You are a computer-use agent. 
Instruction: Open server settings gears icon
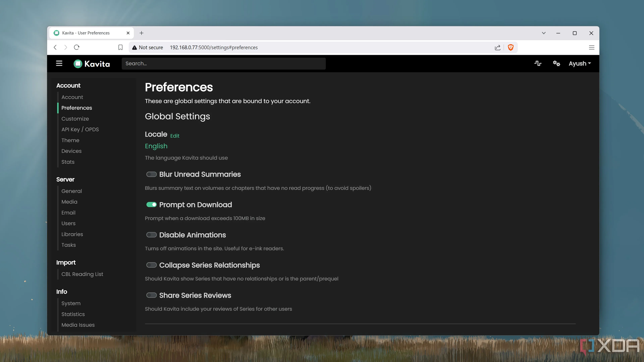tap(556, 64)
